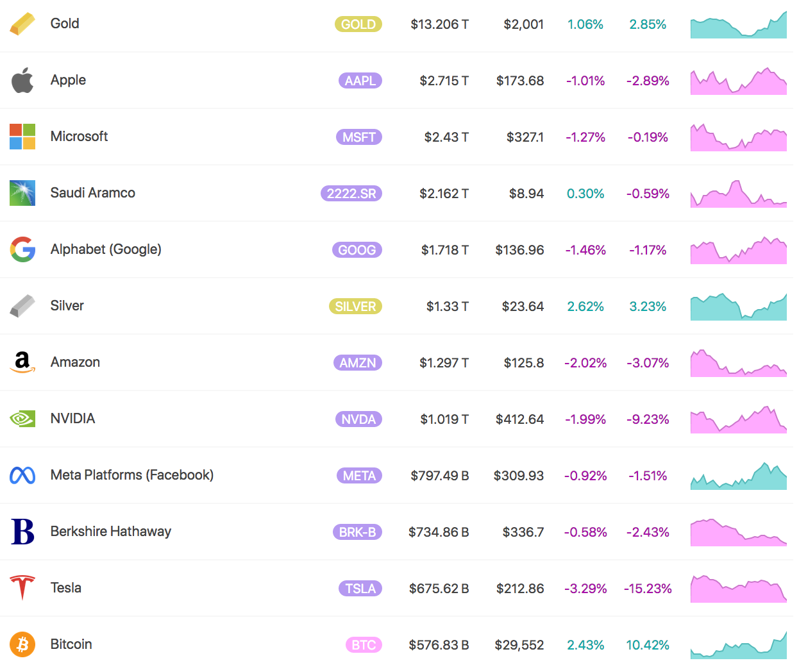Click the AMZN ticker badge
This screenshot has width=799, height=672.
358,363
